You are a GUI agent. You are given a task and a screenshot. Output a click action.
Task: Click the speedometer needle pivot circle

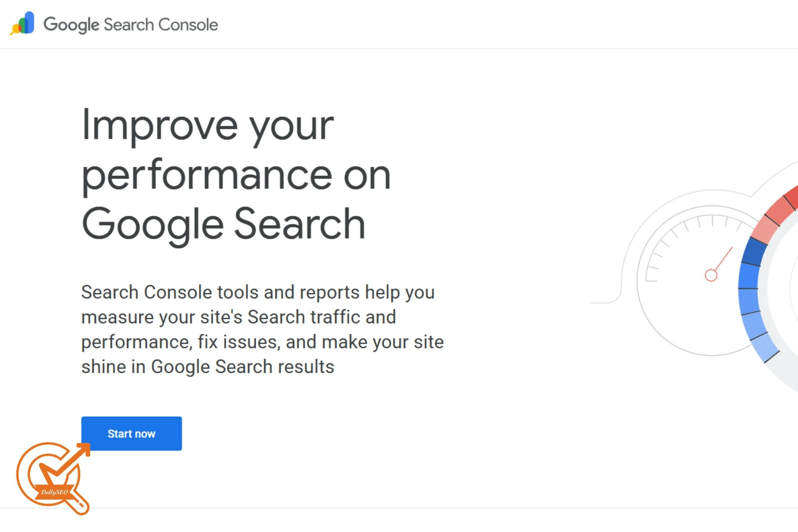point(711,275)
